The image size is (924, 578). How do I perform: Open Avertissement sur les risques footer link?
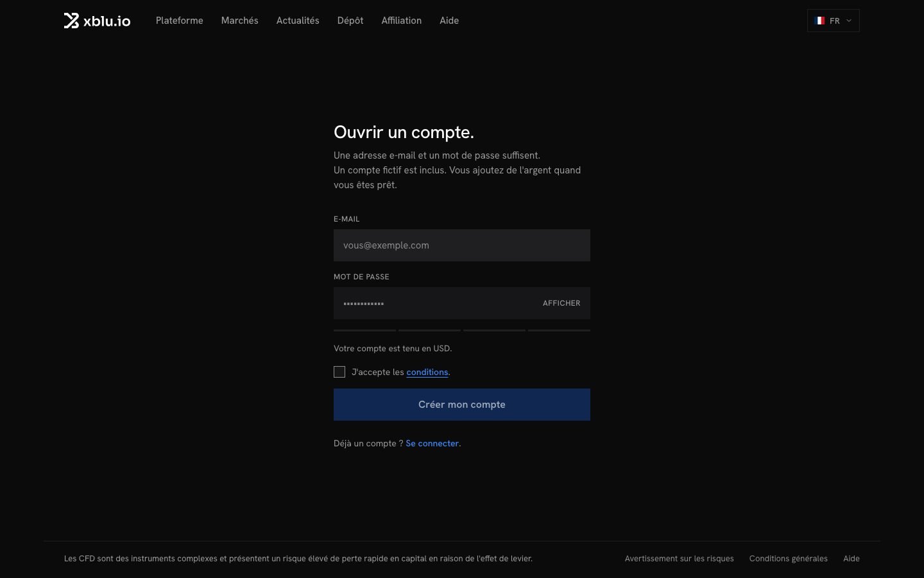pos(680,559)
